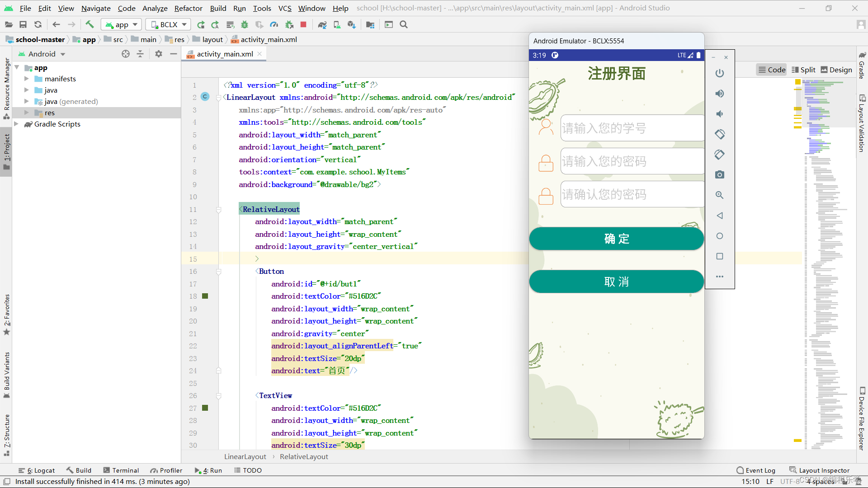868x488 pixels.
Task: Switch editor to Code view
Action: [772, 70]
